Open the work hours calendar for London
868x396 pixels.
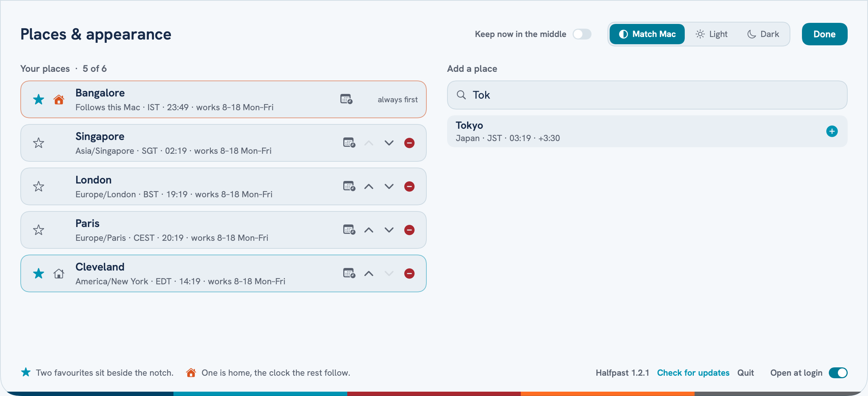tap(349, 186)
